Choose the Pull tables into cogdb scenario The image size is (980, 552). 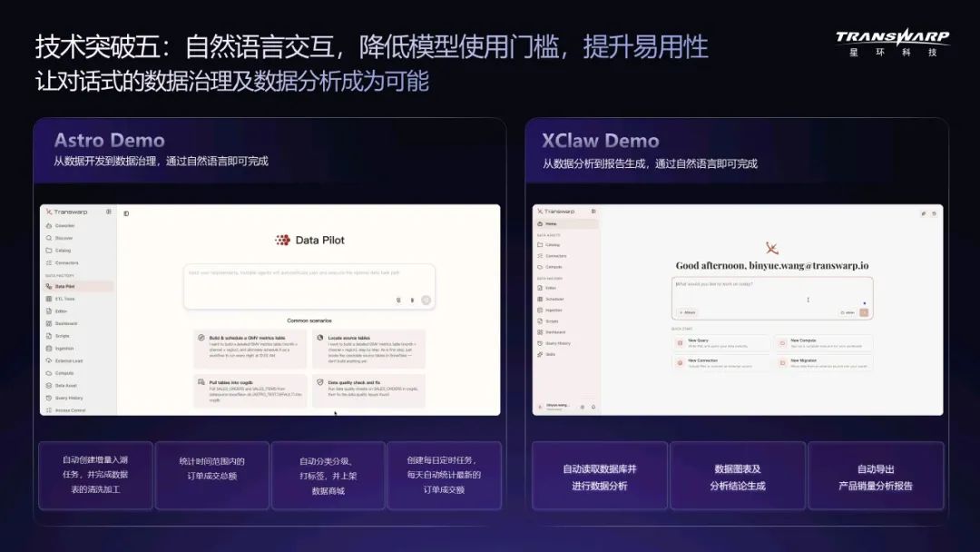click(x=250, y=390)
